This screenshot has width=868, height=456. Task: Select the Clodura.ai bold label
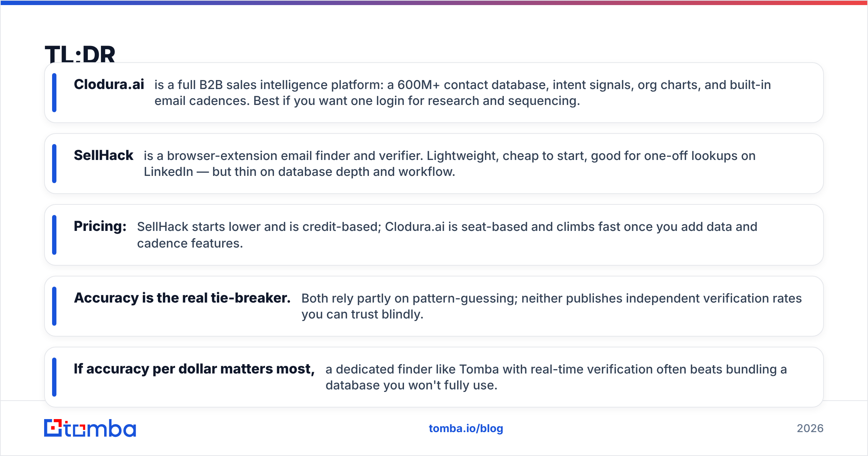tap(109, 84)
